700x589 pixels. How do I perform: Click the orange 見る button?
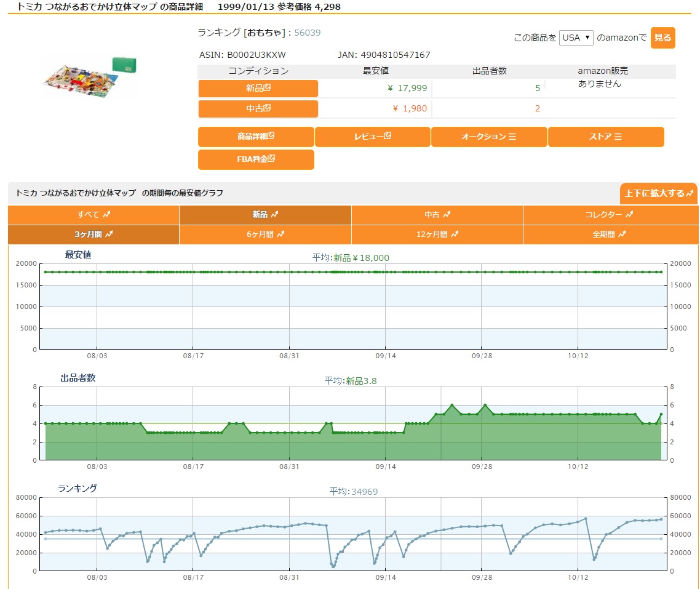tap(662, 38)
